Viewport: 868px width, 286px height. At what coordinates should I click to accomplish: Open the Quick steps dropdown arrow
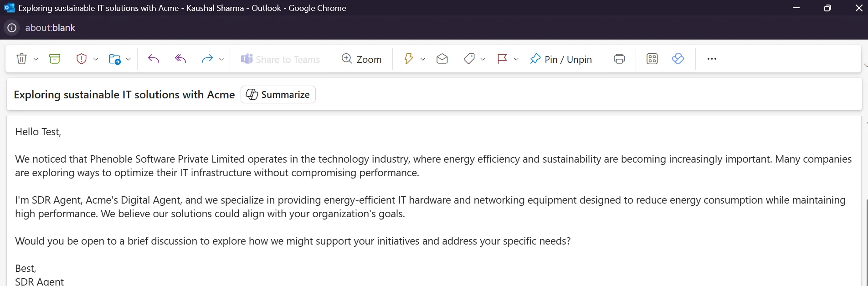(423, 59)
